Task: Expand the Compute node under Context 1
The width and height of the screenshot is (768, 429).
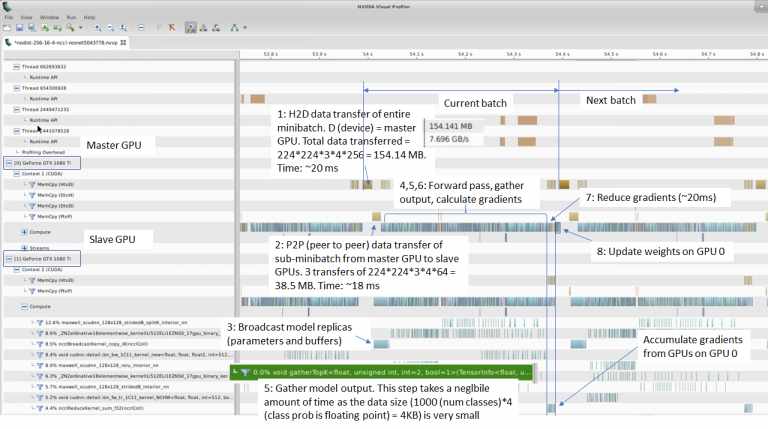Action: point(23,232)
